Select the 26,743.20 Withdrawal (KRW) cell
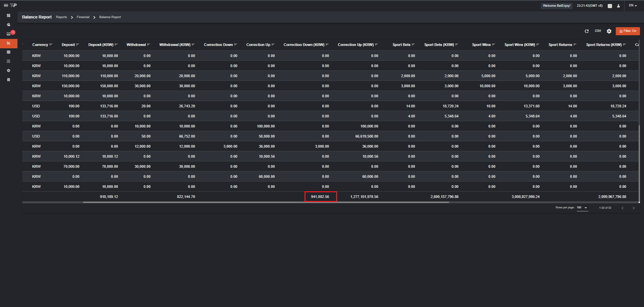 tap(187, 106)
